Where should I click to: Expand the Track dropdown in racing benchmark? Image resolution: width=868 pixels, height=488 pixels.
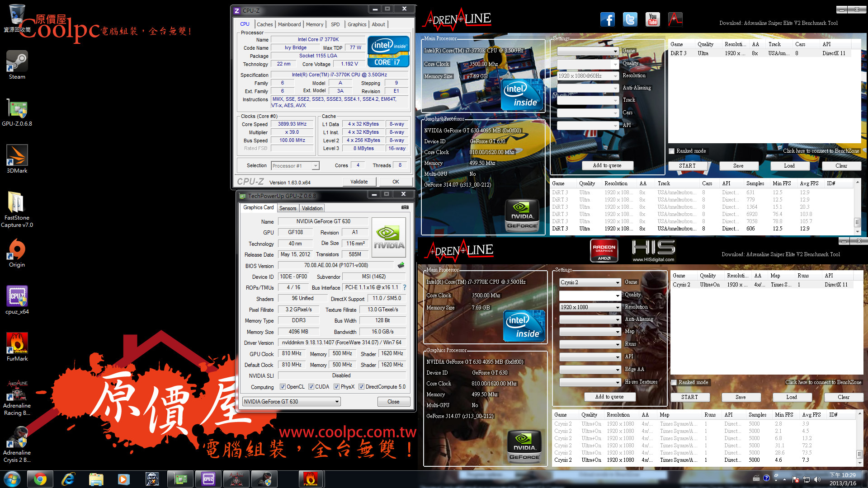pyautogui.click(x=588, y=100)
